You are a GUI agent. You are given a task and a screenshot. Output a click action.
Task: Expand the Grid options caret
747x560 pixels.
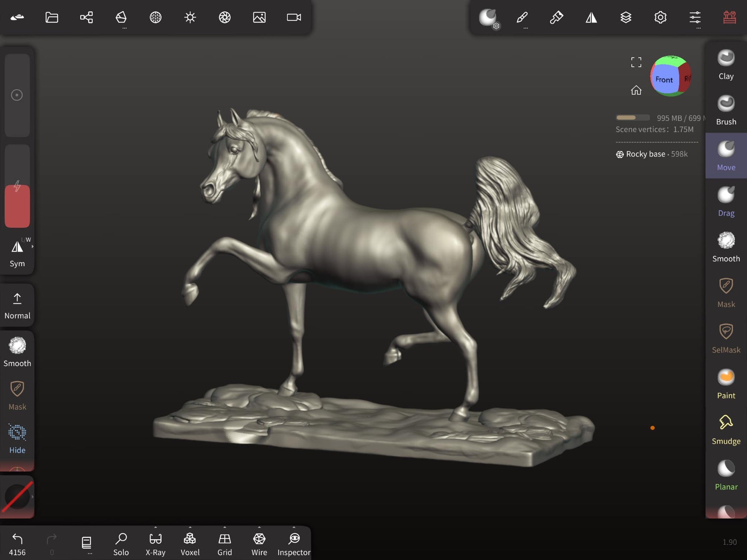[225, 527]
